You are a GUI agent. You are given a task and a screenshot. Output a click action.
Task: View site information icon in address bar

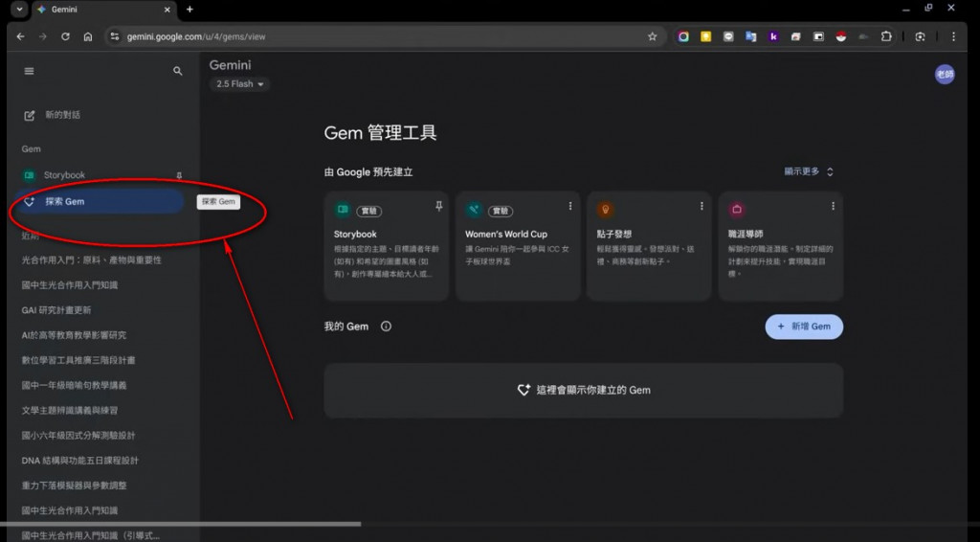[x=115, y=37]
